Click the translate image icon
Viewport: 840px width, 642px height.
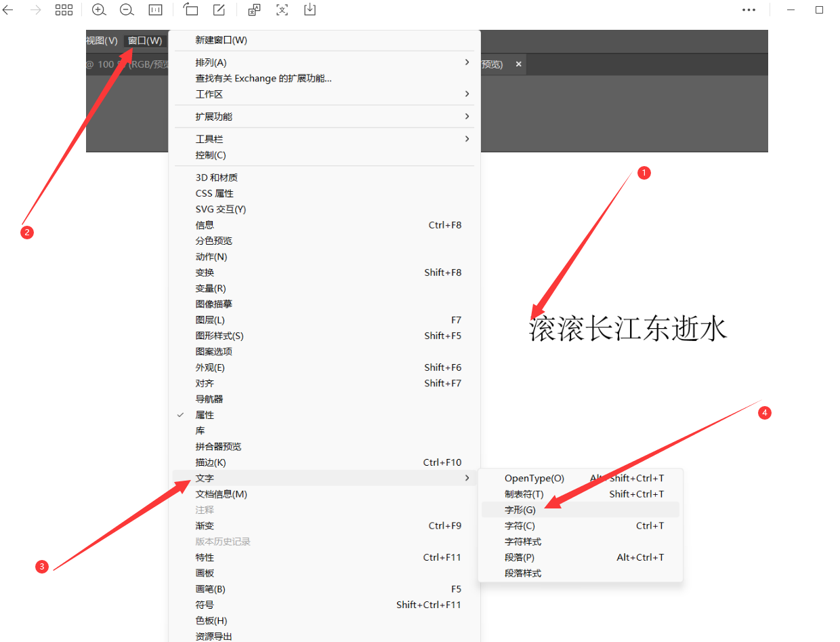[254, 9]
